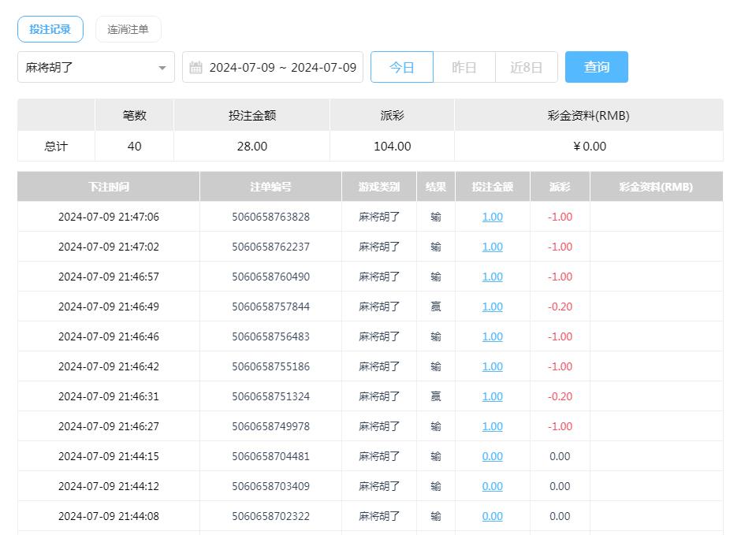Click the 下注时间 column header

[x=106, y=187]
